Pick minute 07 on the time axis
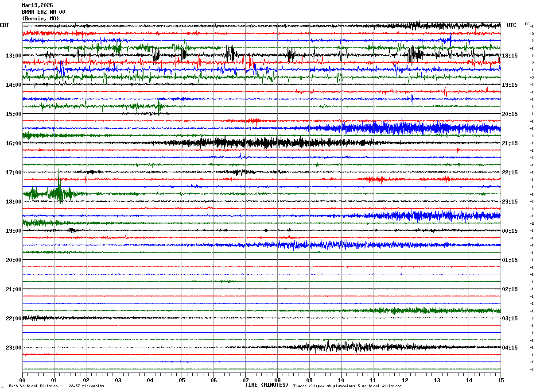The height and width of the screenshot is (392, 536). coord(245,380)
